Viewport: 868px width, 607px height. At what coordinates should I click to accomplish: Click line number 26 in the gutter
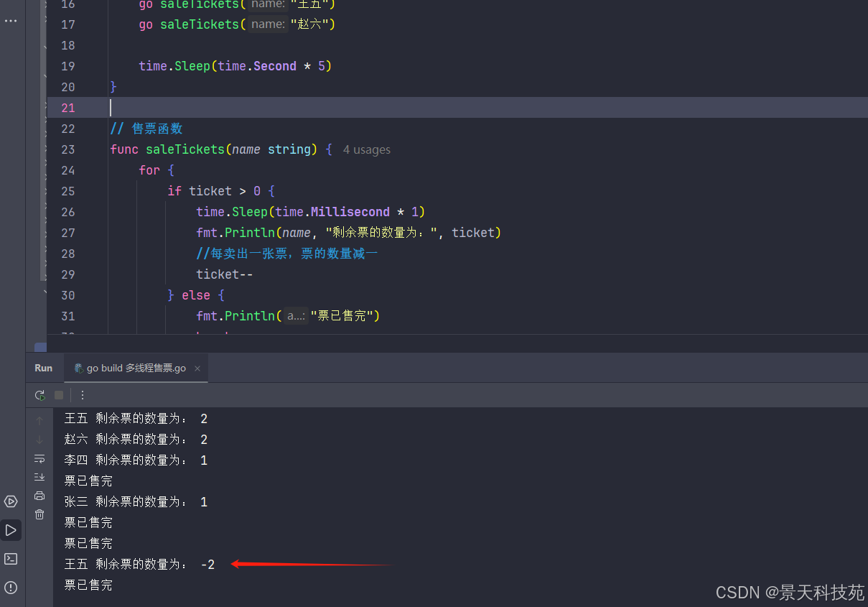68,212
